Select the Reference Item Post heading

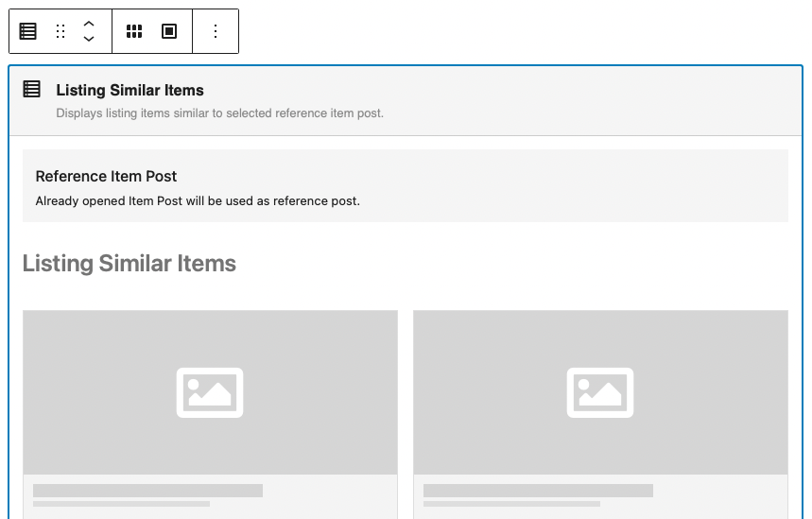(x=106, y=176)
